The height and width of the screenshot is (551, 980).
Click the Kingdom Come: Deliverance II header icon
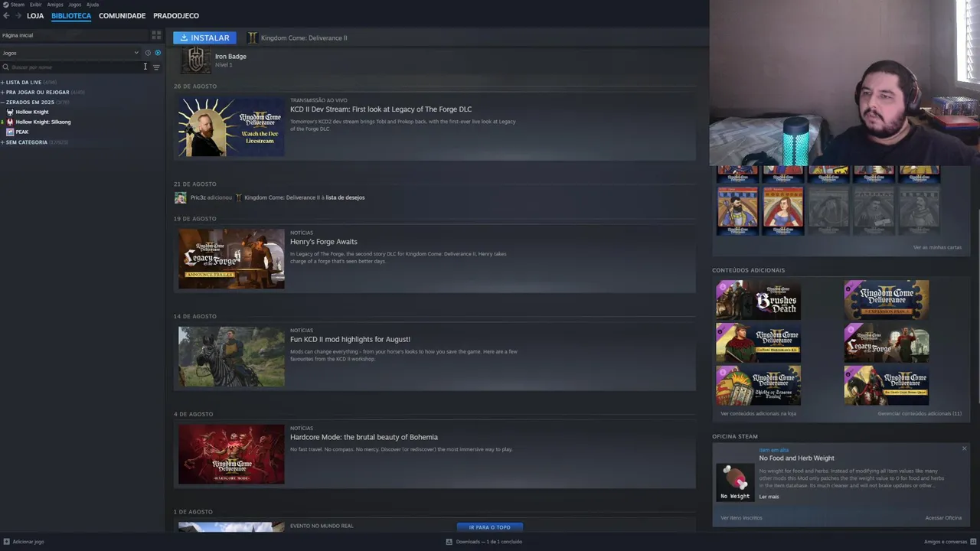pyautogui.click(x=252, y=37)
